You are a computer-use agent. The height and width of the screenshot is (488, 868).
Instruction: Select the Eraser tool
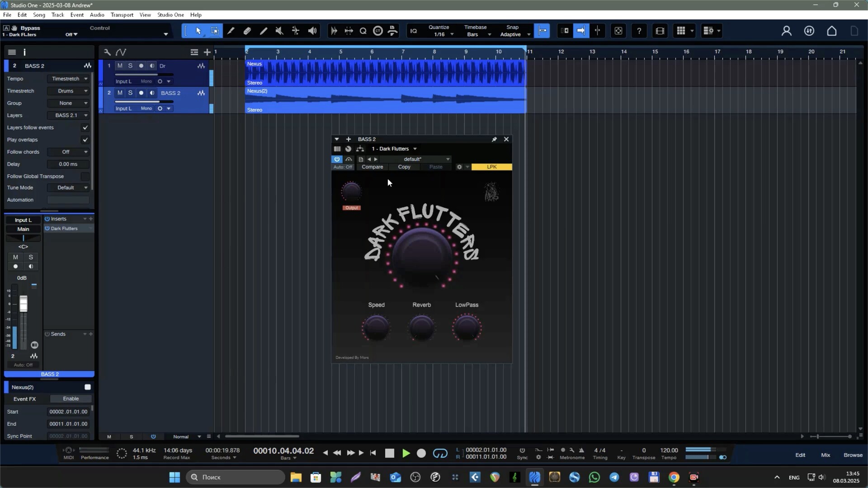point(247,31)
